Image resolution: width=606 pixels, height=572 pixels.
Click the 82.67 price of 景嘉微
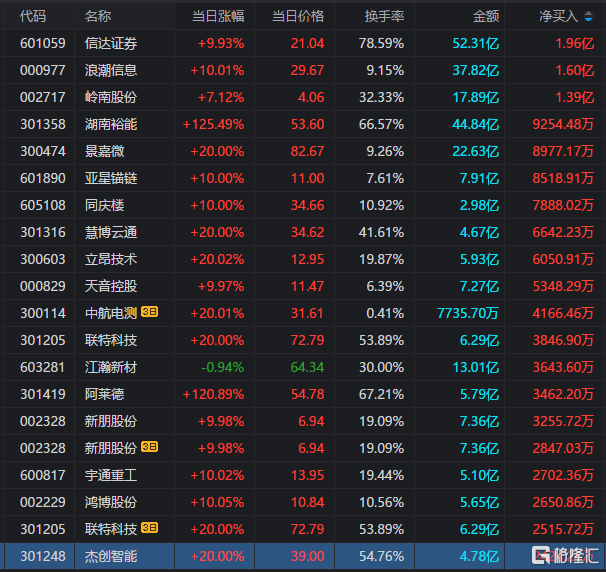[307, 152]
